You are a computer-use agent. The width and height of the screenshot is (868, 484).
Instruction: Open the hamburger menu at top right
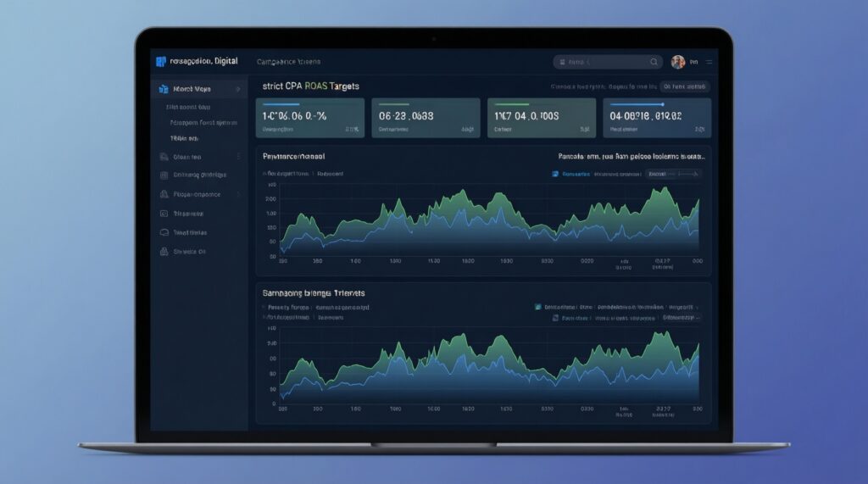(709, 62)
